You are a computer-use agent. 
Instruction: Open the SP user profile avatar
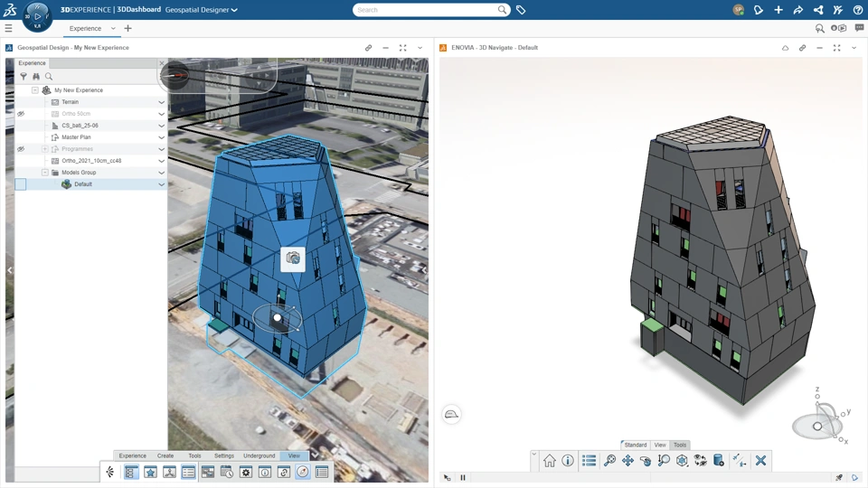738,10
